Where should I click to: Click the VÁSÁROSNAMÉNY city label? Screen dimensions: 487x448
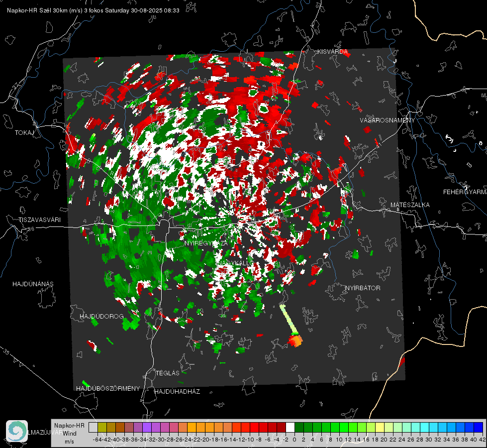tap(388, 120)
